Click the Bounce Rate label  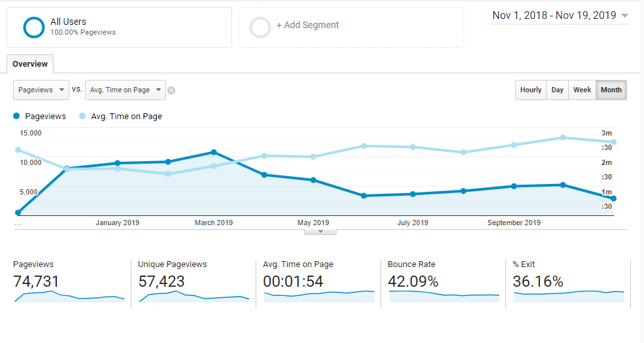point(411,264)
